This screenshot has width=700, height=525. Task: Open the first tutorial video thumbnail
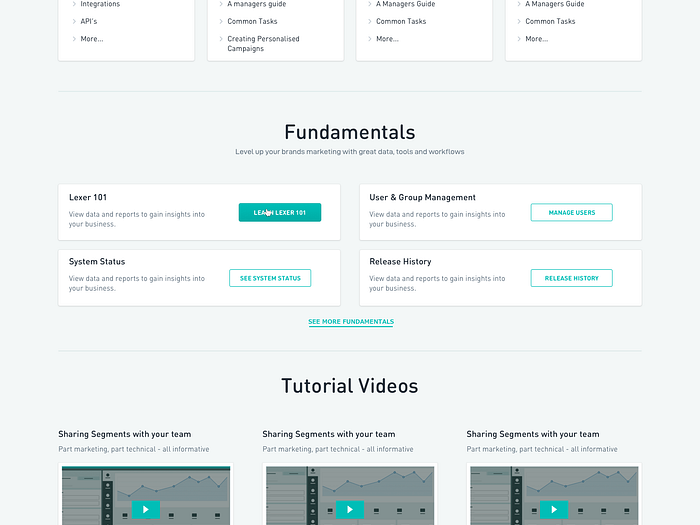click(146, 496)
